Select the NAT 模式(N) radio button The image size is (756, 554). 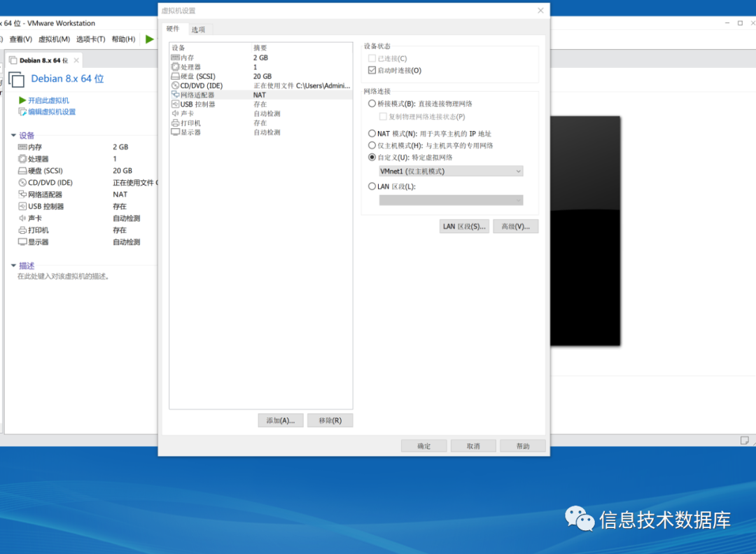372,134
